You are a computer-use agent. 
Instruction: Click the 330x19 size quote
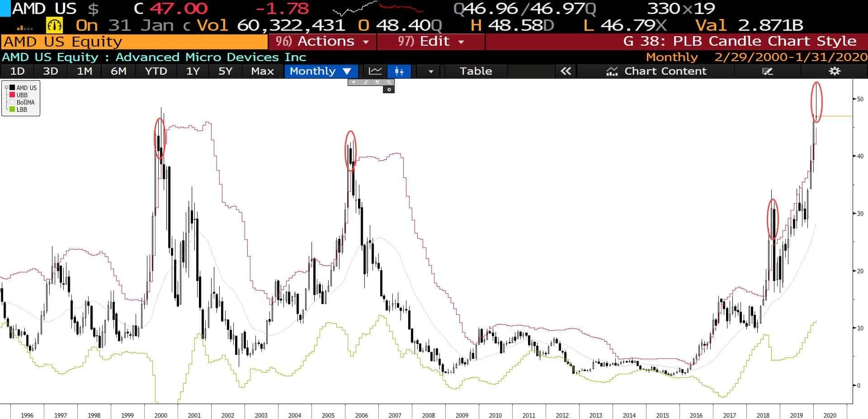coord(681,9)
